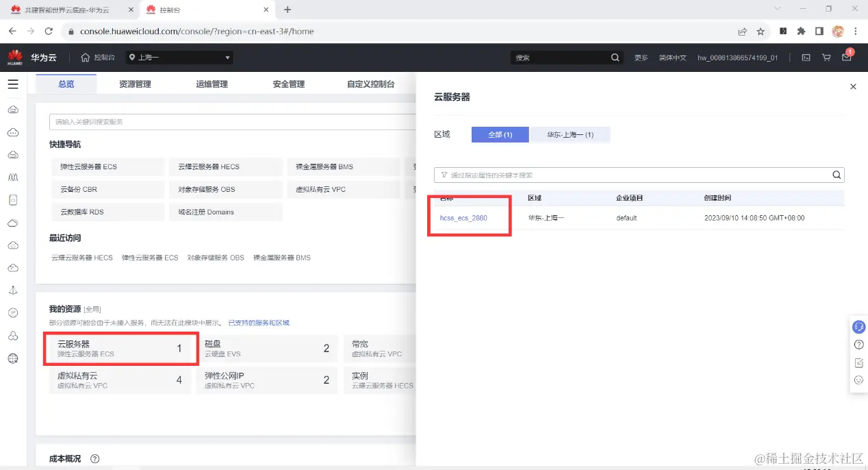The width and height of the screenshot is (868, 470).
Task: Expand the 上海一 region dropdown
Action: click(180, 58)
